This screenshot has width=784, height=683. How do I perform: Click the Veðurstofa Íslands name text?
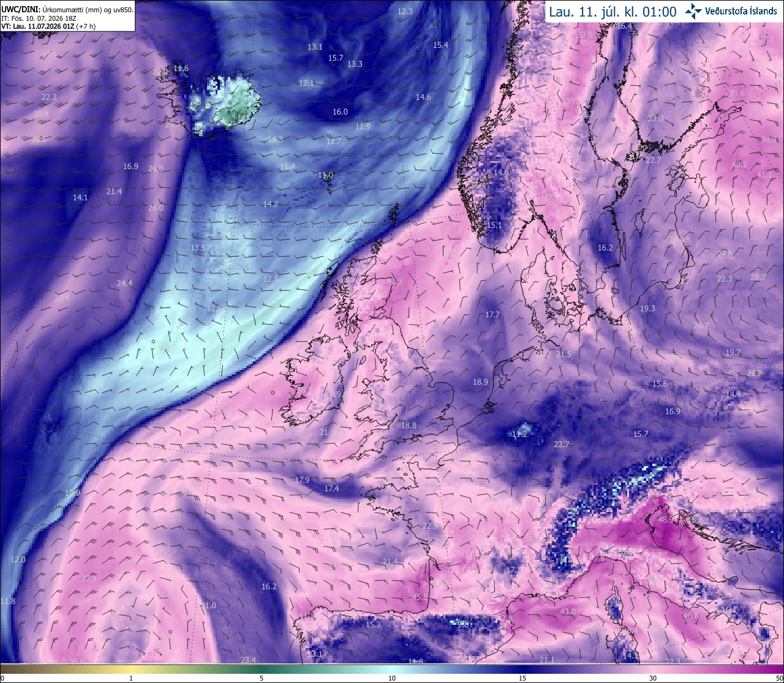coord(741,11)
